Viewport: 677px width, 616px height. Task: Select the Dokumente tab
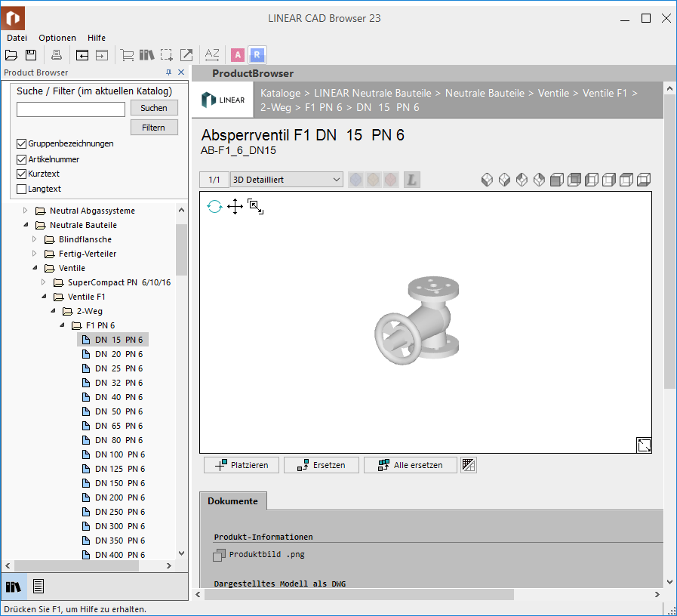(232, 501)
